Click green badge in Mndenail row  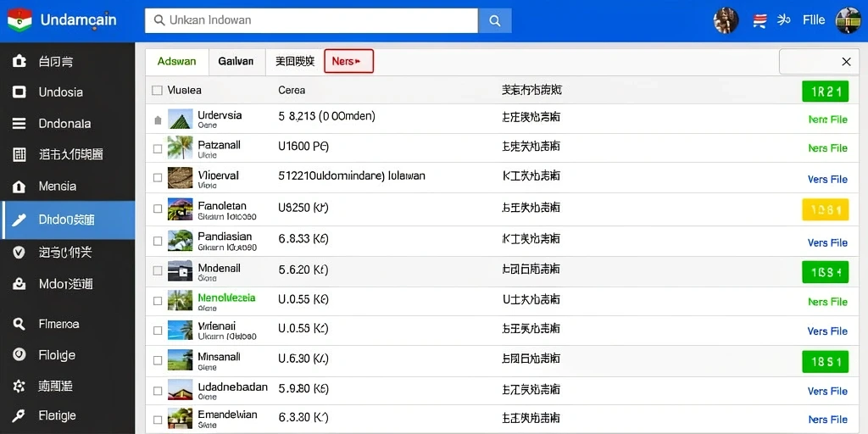pos(825,272)
